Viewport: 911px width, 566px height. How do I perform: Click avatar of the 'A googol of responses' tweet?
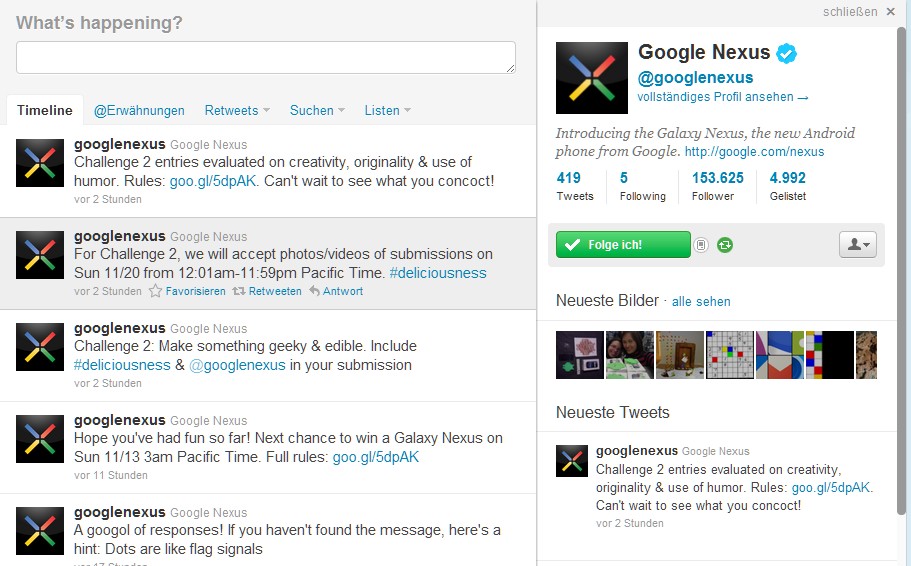pos(40,531)
